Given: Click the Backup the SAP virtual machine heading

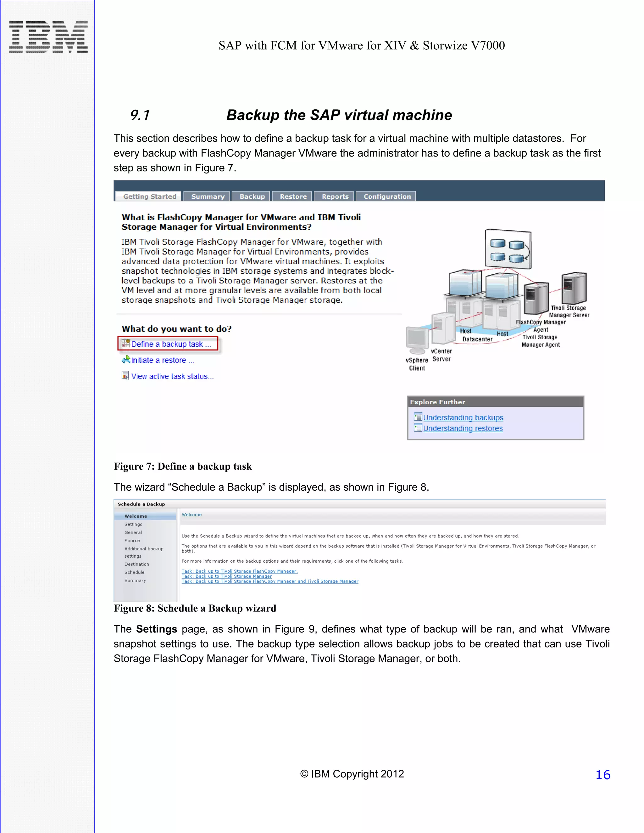Looking at the screenshot, I should pyautogui.click(x=339, y=115).
